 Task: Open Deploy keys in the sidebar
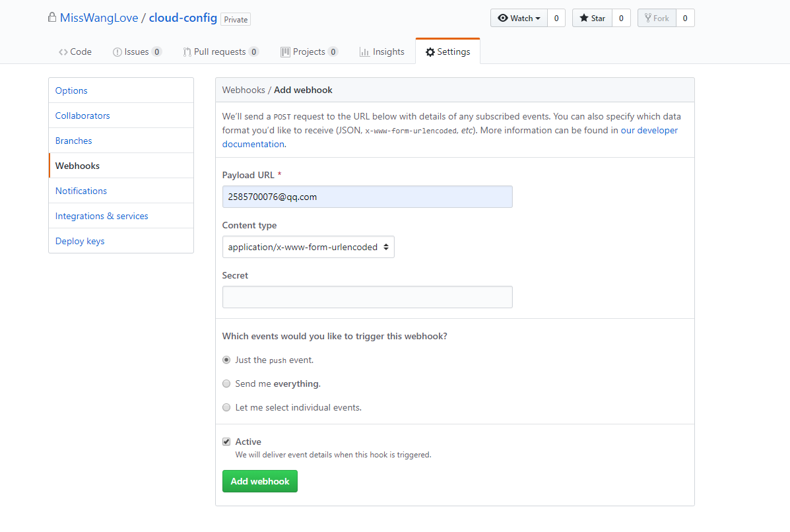click(121, 241)
